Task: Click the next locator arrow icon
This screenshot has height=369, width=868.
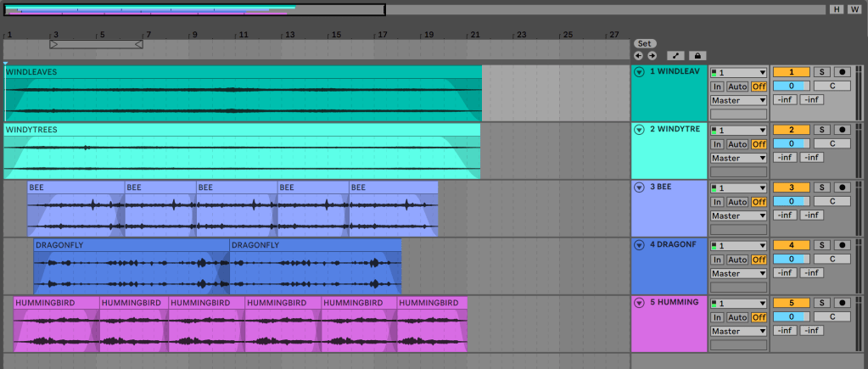Action: coord(652,55)
